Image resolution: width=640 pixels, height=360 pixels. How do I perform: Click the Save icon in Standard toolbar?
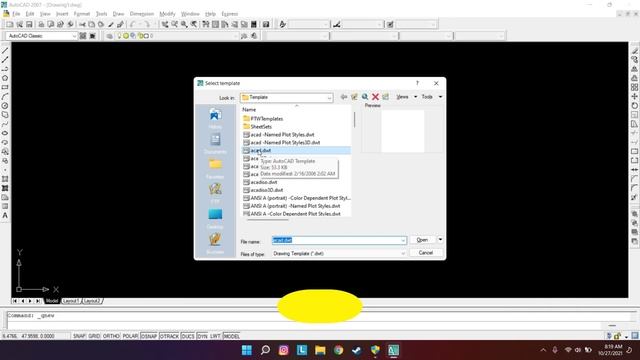[29, 24]
